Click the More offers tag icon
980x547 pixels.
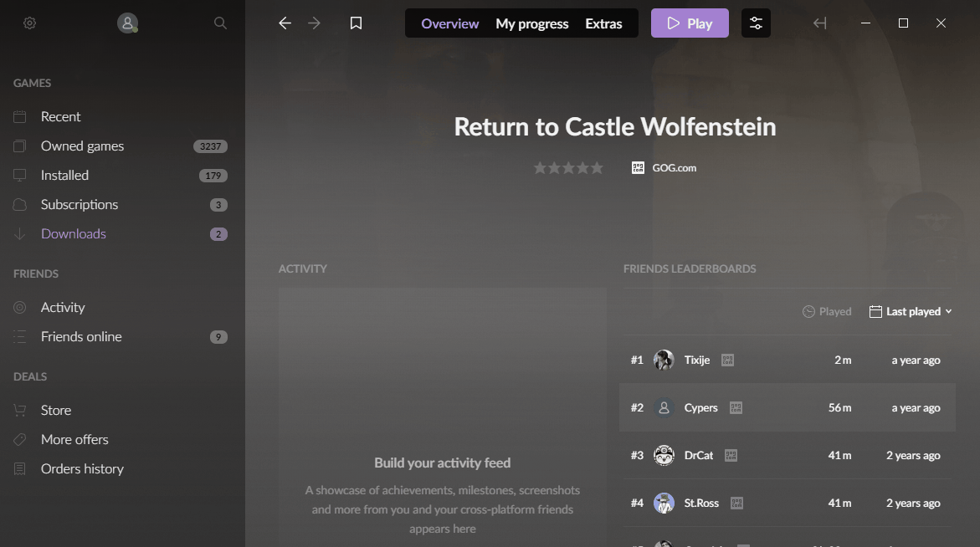click(20, 440)
